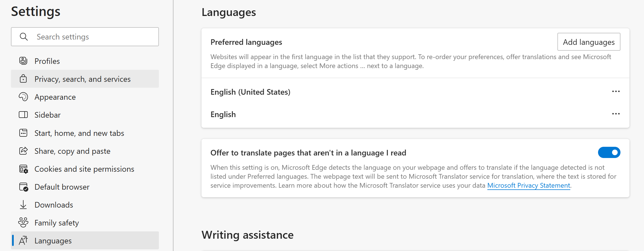Click the Profiles sidebar icon
Screen dimensions: 644x251
pos(23,61)
